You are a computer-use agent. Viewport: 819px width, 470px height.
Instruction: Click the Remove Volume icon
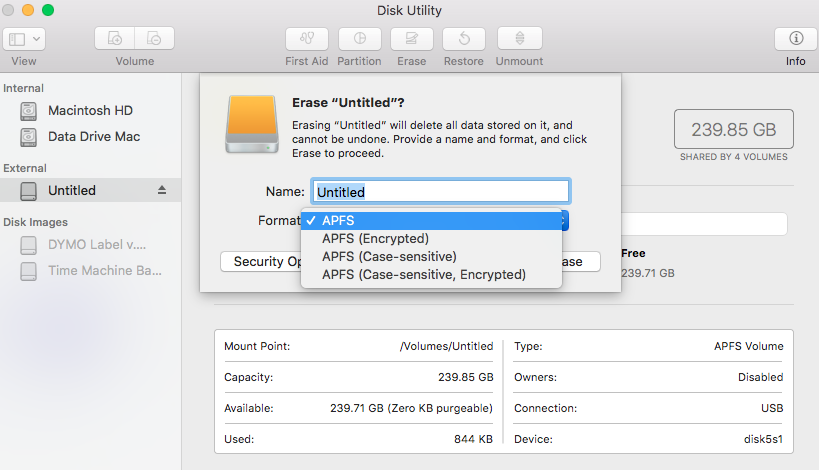click(x=155, y=39)
